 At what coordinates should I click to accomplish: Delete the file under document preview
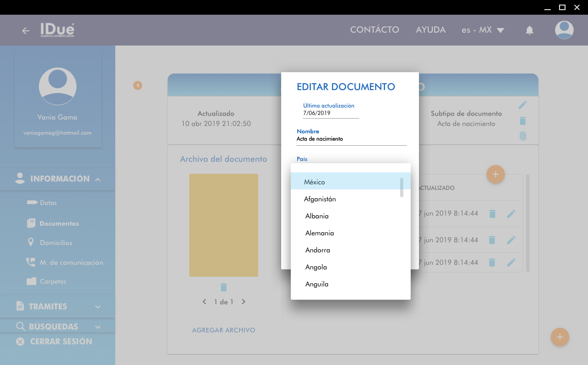(x=224, y=287)
